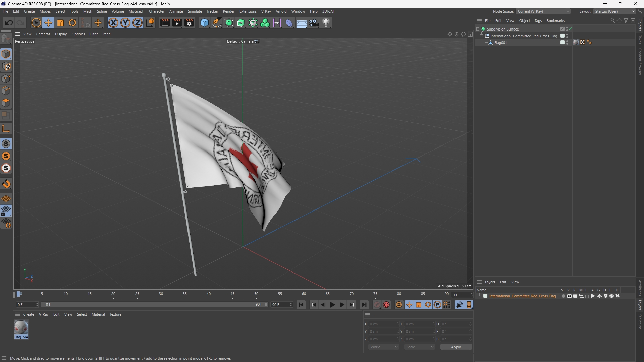Toggle visibility dots for International_Committee_Red_Cross_Flag object

(567, 36)
